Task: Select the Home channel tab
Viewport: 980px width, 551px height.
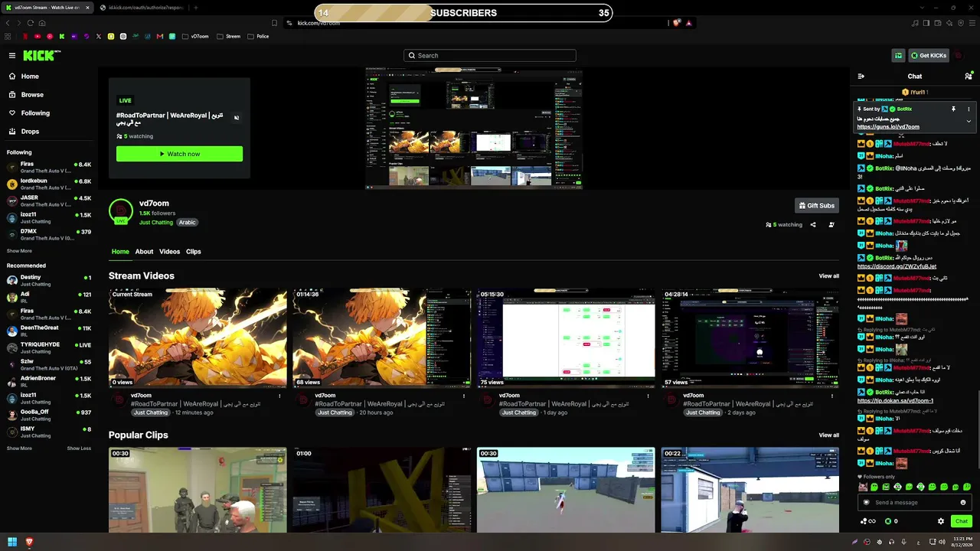Action: point(120,252)
